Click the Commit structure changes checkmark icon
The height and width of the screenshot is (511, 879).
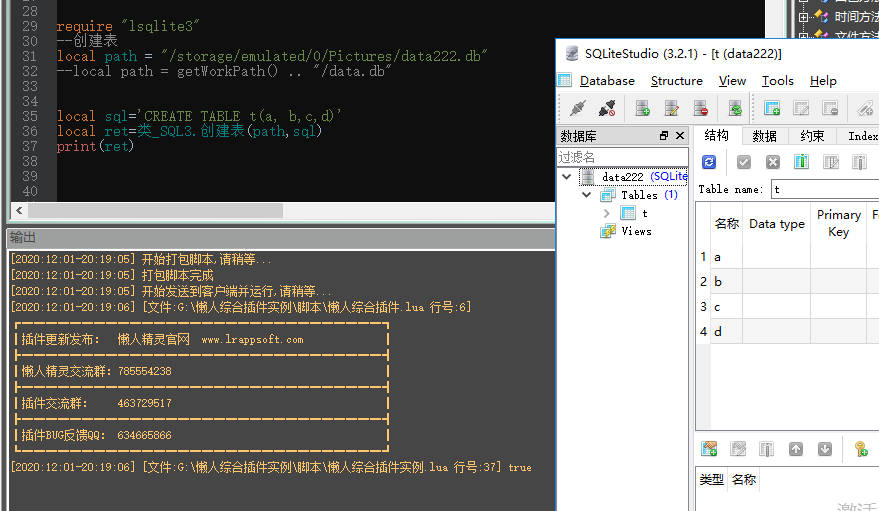(744, 162)
